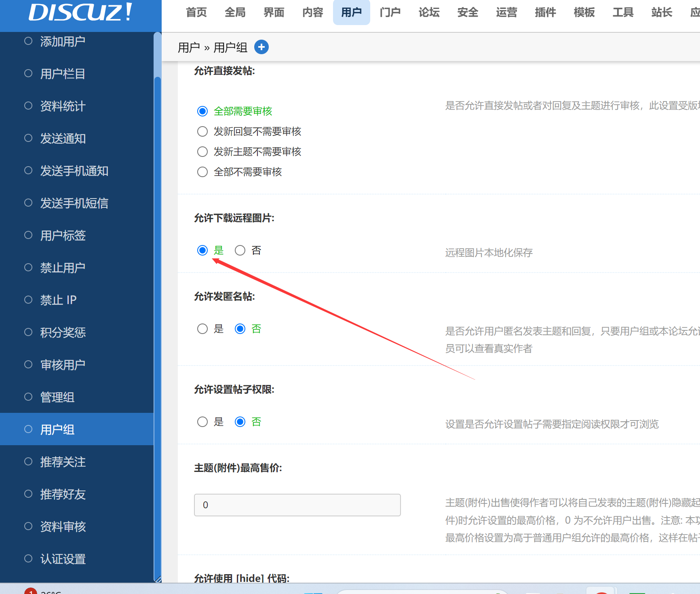The width and height of the screenshot is (700, 594).
Task: Choose 否 for 允许设置帖子权限
Action: tap(240, 422)
